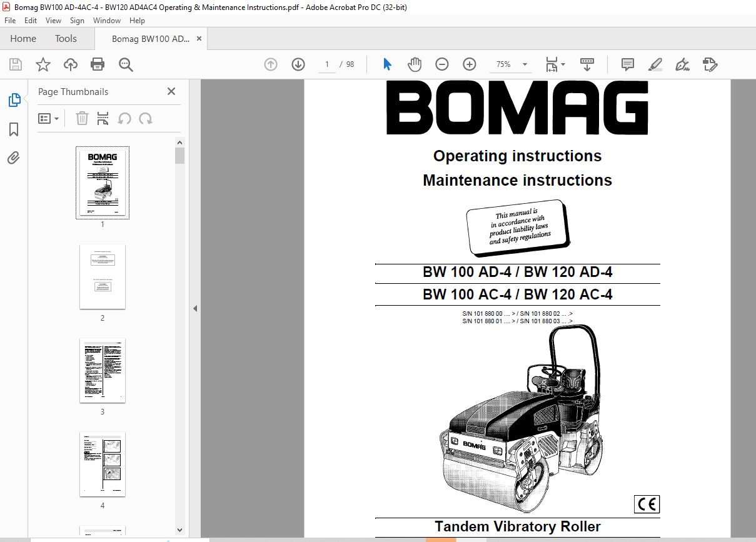Click the current page number field
Image resolution: width=756 pixels, height=542 pixels.
tap(327, 64)
